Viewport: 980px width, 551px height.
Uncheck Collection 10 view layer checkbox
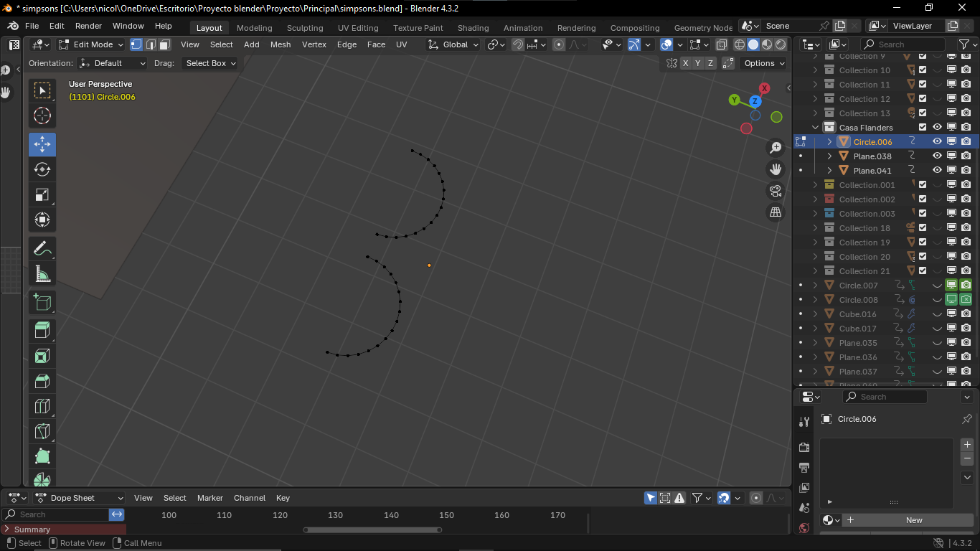point(923,70)
